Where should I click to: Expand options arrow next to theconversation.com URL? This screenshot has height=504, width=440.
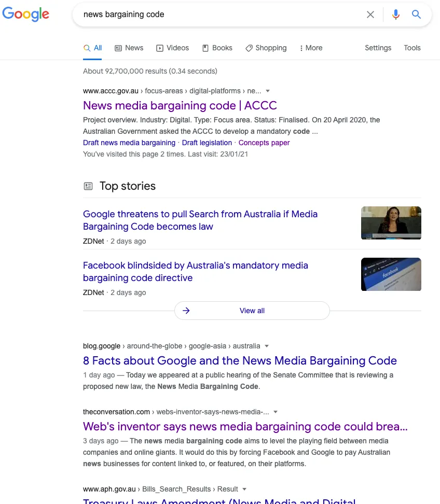(x=276, y=412)
